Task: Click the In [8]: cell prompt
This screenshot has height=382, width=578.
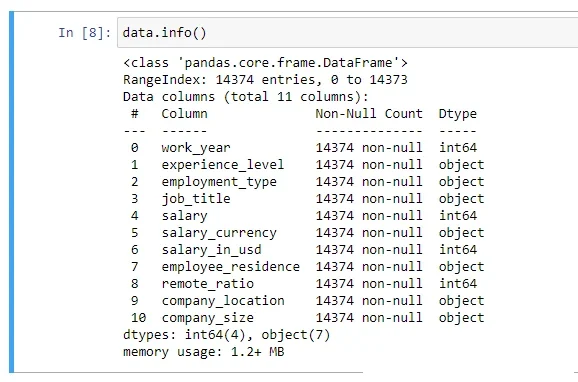Action: click(x=84, y=33)
